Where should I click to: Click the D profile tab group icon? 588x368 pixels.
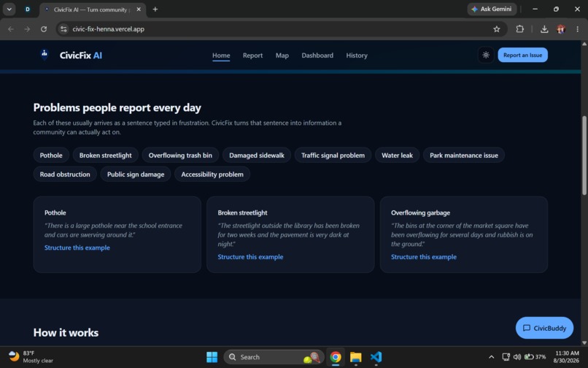(x=28, y=9)
